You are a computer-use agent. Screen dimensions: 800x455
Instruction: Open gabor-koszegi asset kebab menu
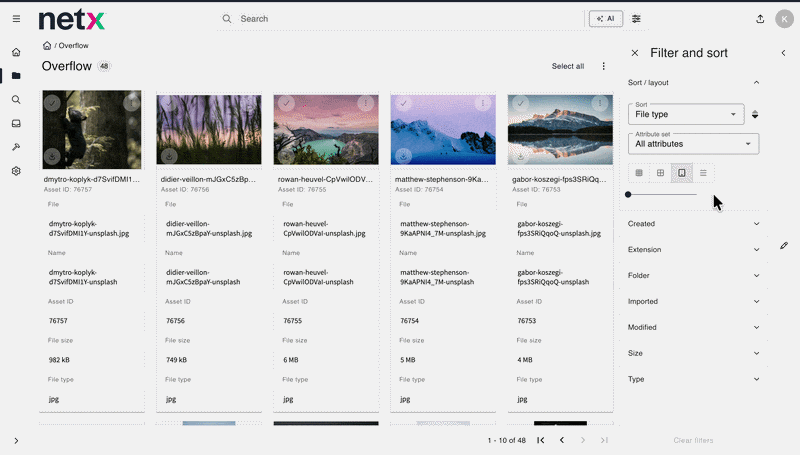coord(600,103)
